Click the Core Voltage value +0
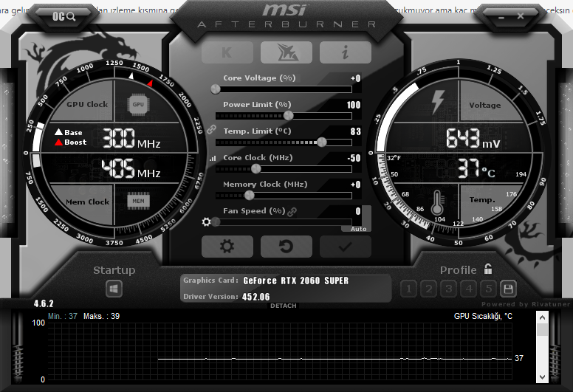This screenshot has width=573, height=392. point(356,78)
